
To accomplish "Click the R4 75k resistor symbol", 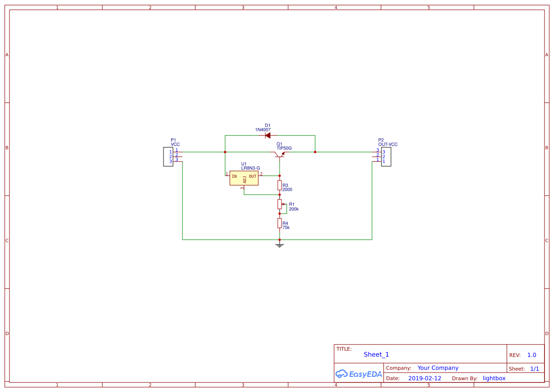I will click(280, 223).
